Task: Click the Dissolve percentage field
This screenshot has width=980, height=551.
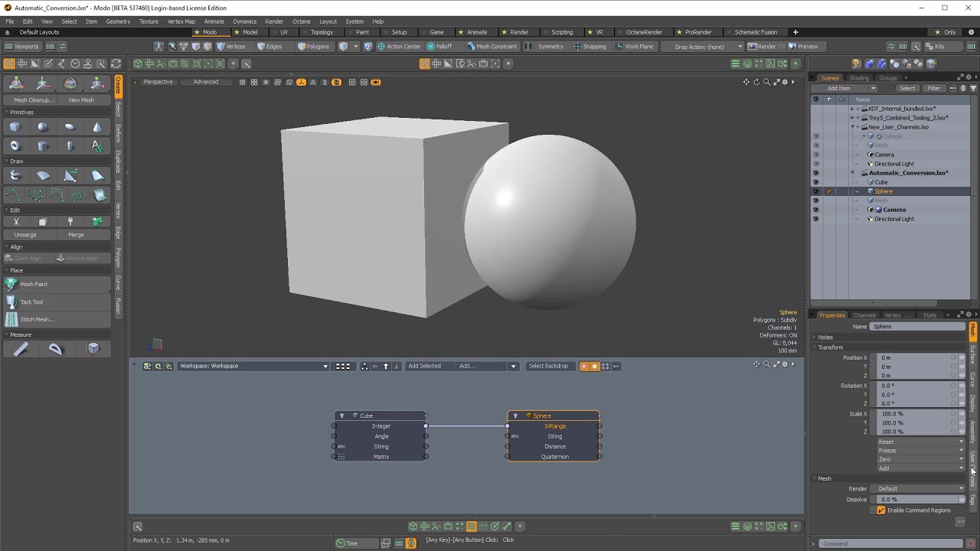Action: click(916, 499)
